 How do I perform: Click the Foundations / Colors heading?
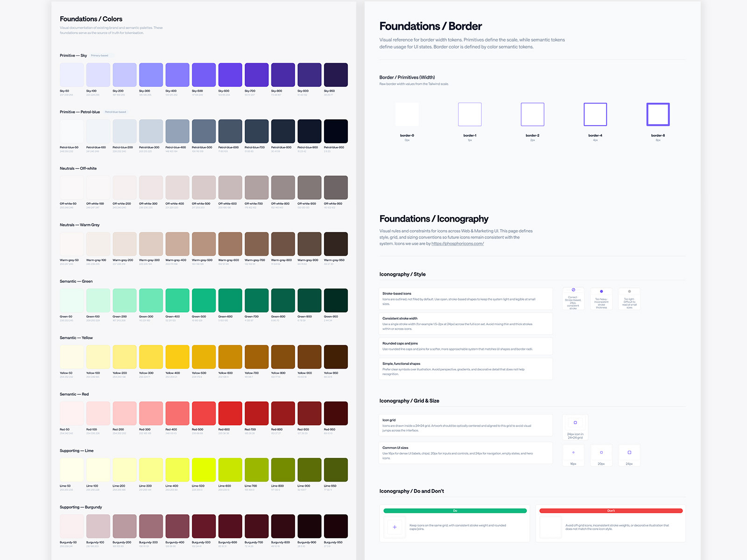(x=91, y=19)
